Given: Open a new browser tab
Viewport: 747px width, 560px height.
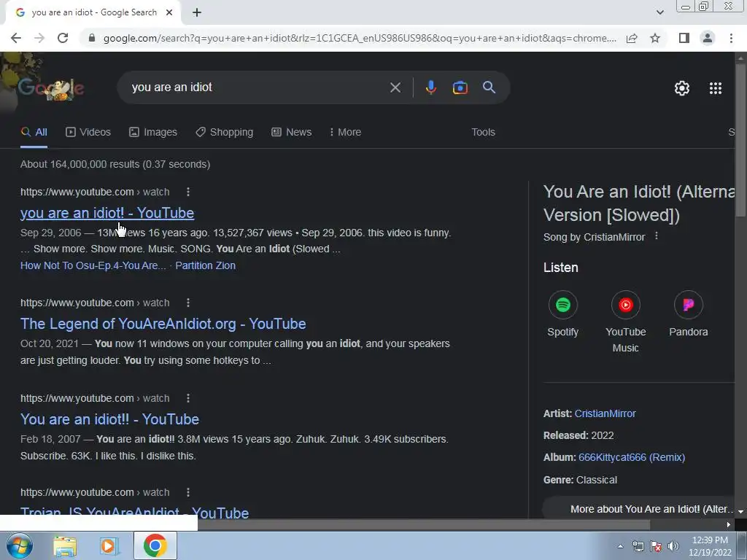Looking at the screenshot, I should (x=197, y=13).
